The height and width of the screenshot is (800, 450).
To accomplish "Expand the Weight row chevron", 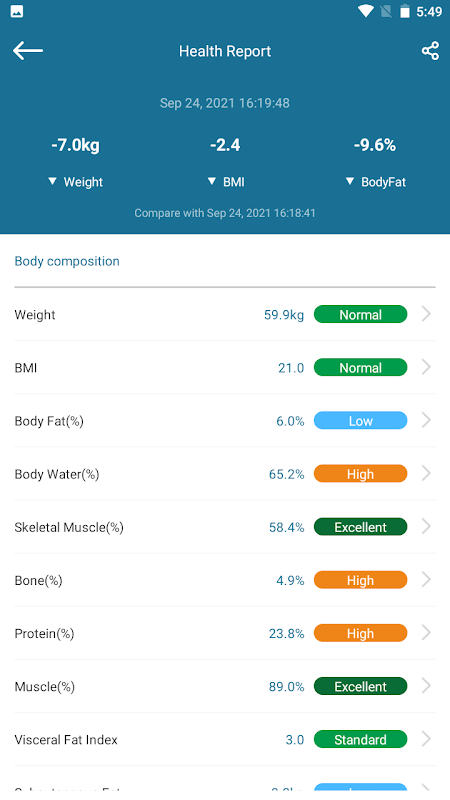I will coord(427,314).
